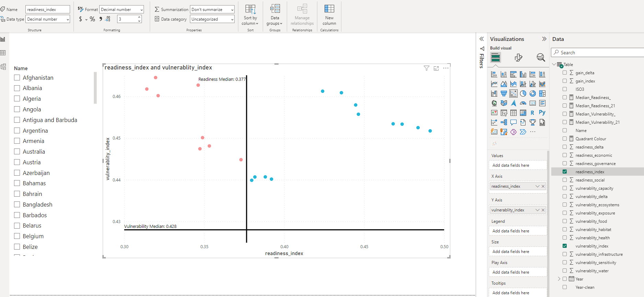Open the Summarization dropdown
The image size is (644, 297).
coord(212,10)
